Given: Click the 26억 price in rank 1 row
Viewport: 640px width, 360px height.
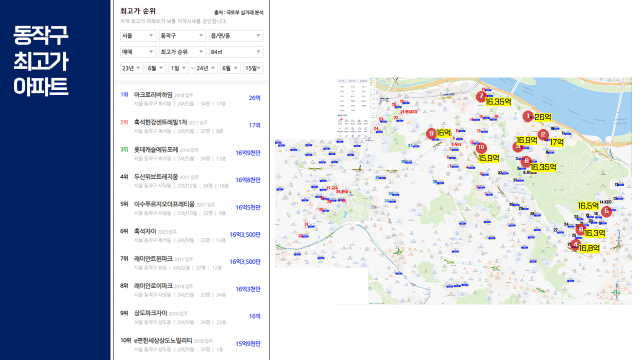Looking at the screenshot, I should [255, 98].
